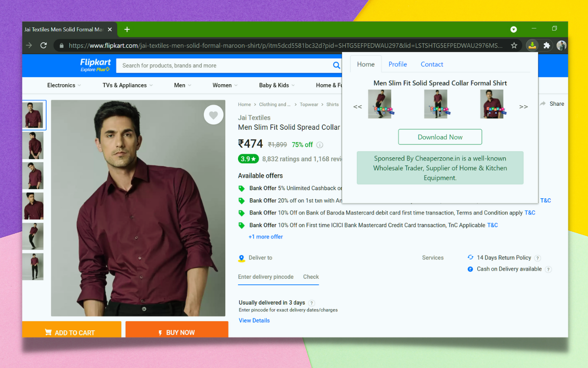Go to the Shirts breadcrumb
Screen dimensions: 588x368
333,104
